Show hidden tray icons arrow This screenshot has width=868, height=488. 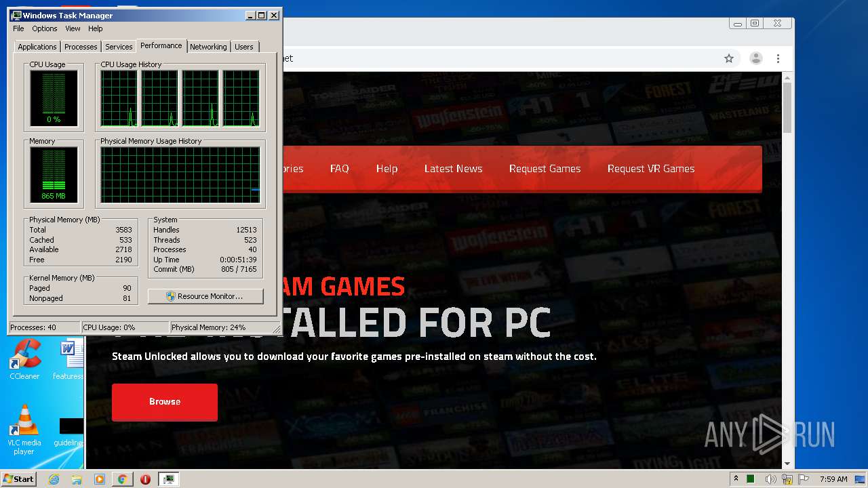(736, 479)
